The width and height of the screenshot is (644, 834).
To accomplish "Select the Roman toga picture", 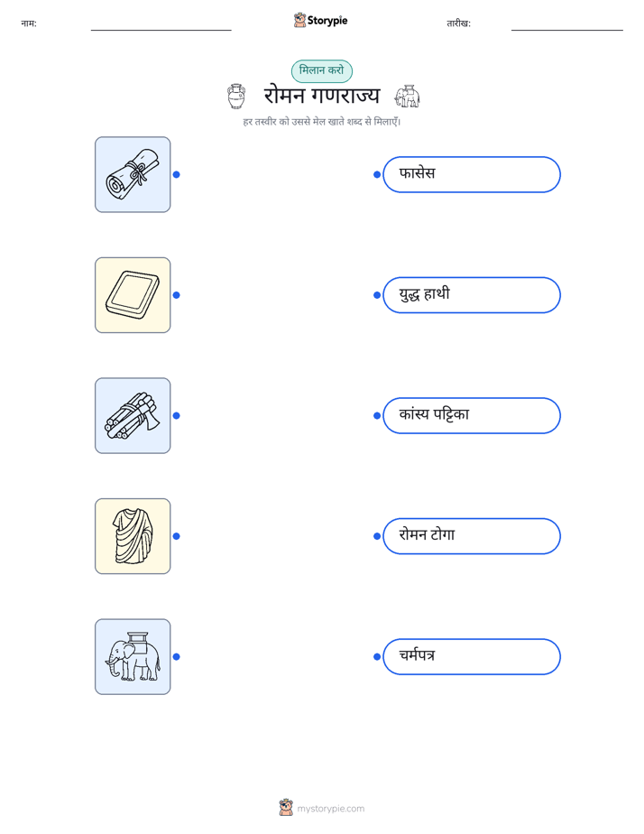I will point(133,536).
